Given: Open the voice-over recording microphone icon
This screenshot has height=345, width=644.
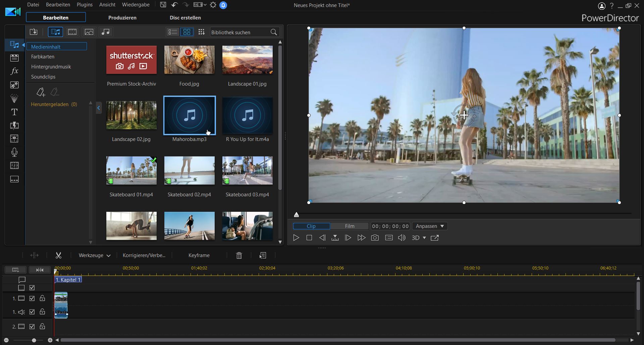Looking at the screenshot, I should click(x=14, y=152).
